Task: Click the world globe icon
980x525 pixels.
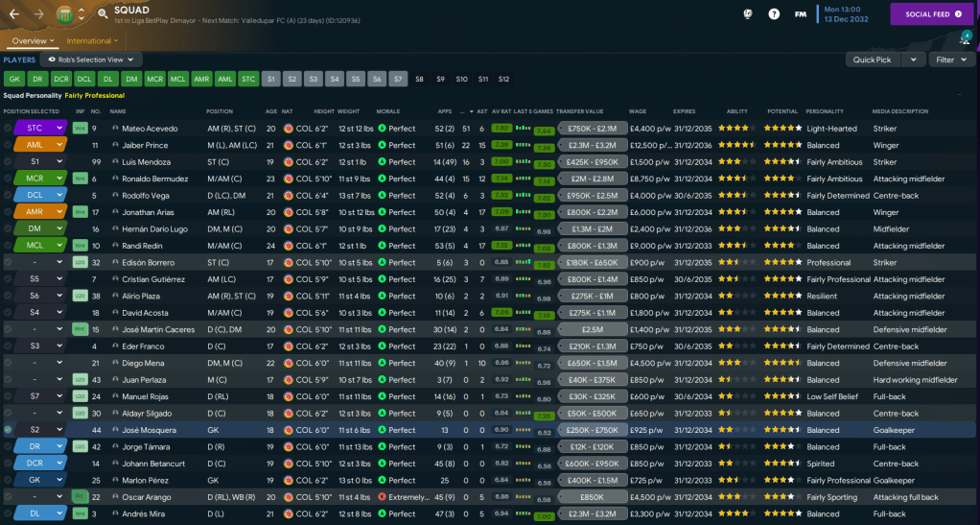Action: coord(748,14)
